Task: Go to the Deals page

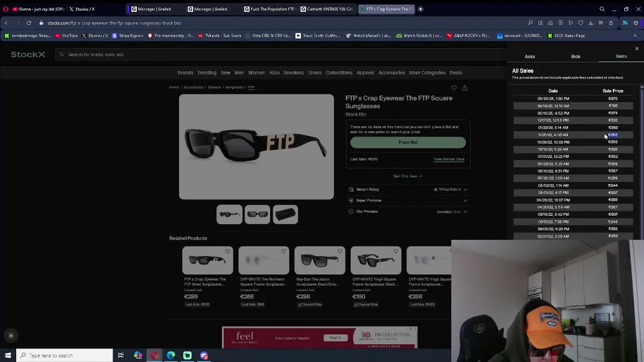Action: click(456, 72)
